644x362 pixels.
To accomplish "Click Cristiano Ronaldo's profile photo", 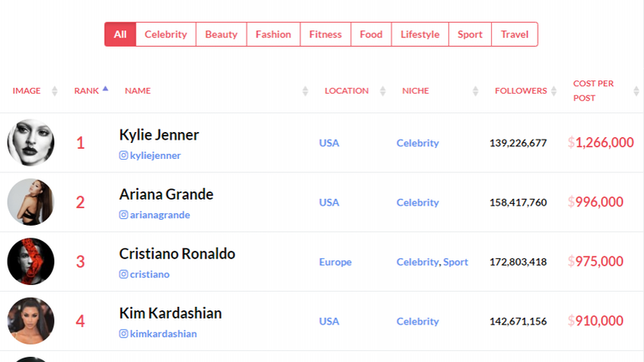I will [x=31, y=262].
